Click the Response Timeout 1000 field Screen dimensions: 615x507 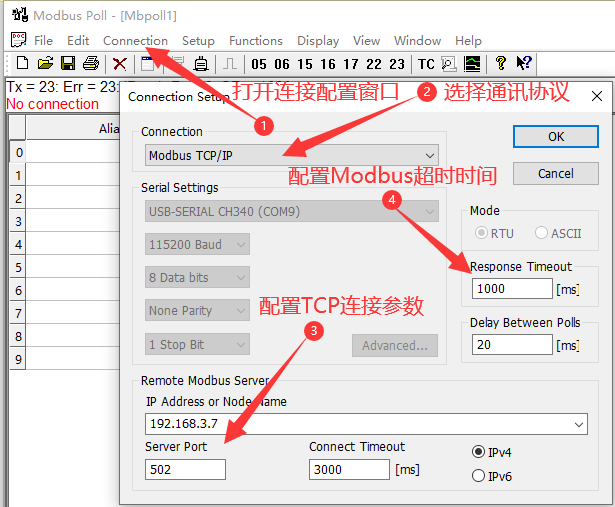512,289
